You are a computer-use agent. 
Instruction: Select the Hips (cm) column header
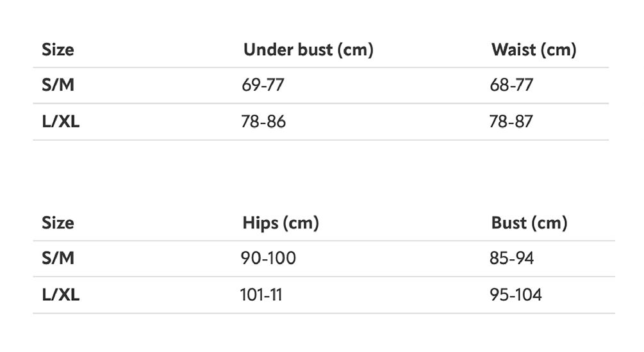click(280, 223)
